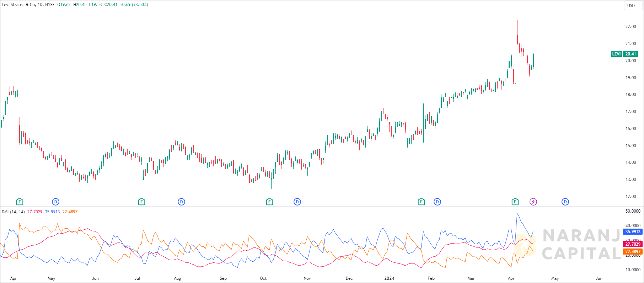Click the dividend marker before November 2023

point(297,202)
